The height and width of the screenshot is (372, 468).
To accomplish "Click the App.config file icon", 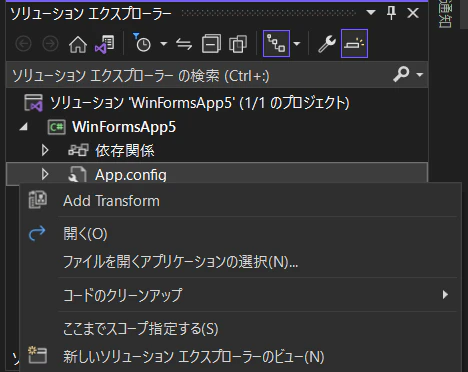I will [x=77, y=174].
